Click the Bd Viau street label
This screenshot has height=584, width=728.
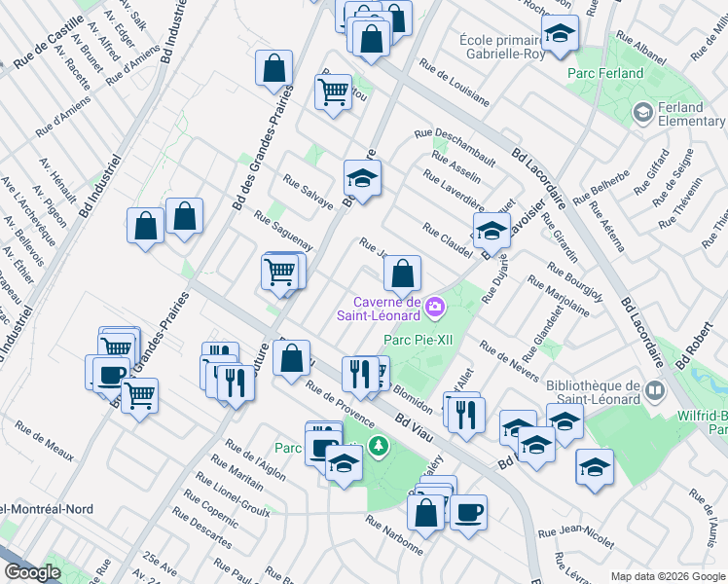[415, 428]
